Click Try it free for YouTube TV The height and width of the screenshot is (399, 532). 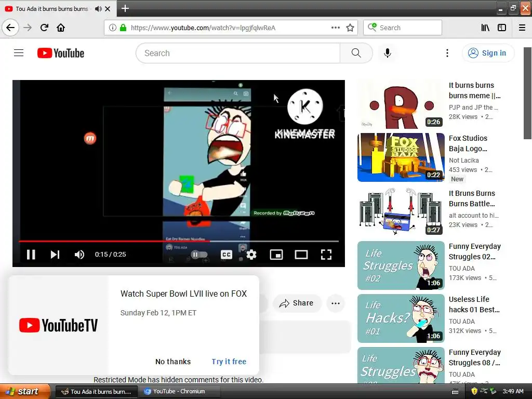click(x=229, y=362)
